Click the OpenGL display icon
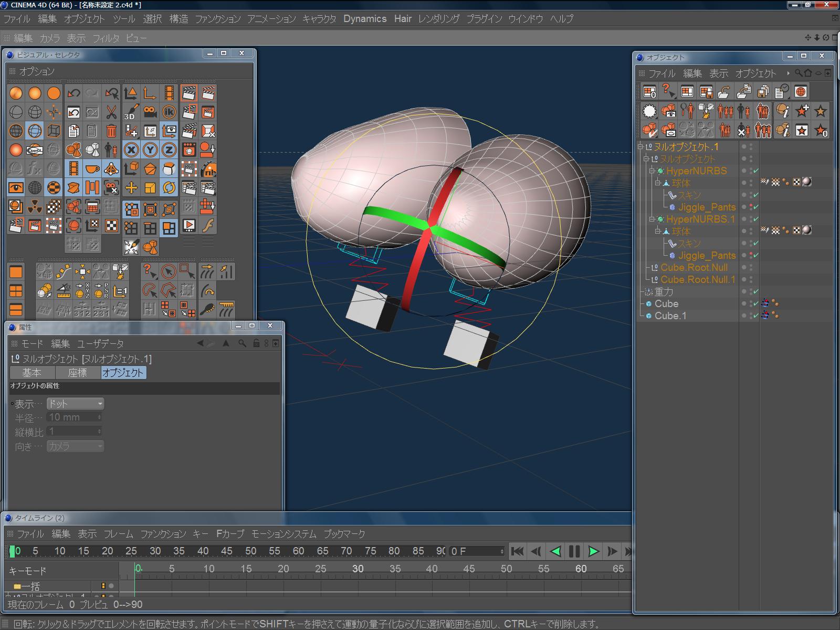This screenshot has width=840, height=630. pos(35,150)
